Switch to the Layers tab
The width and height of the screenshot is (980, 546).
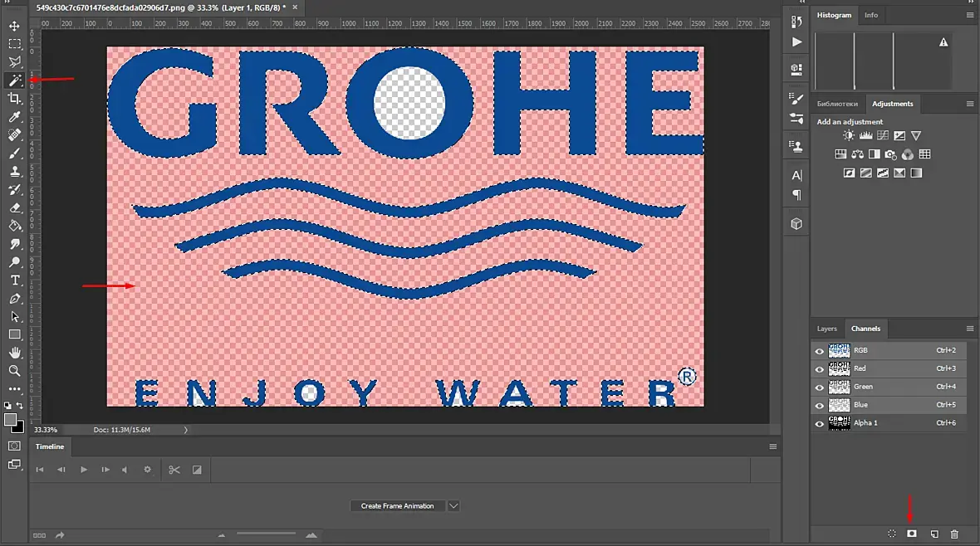[827, 329]
